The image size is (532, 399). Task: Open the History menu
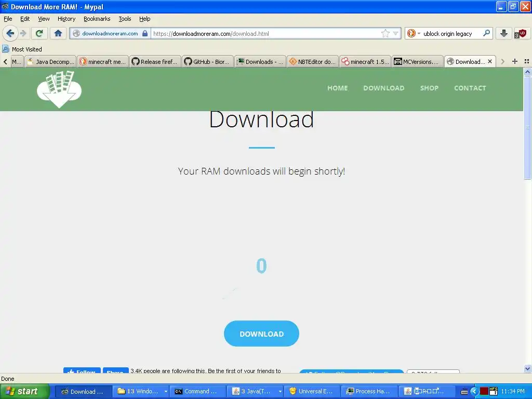(66, 19)
